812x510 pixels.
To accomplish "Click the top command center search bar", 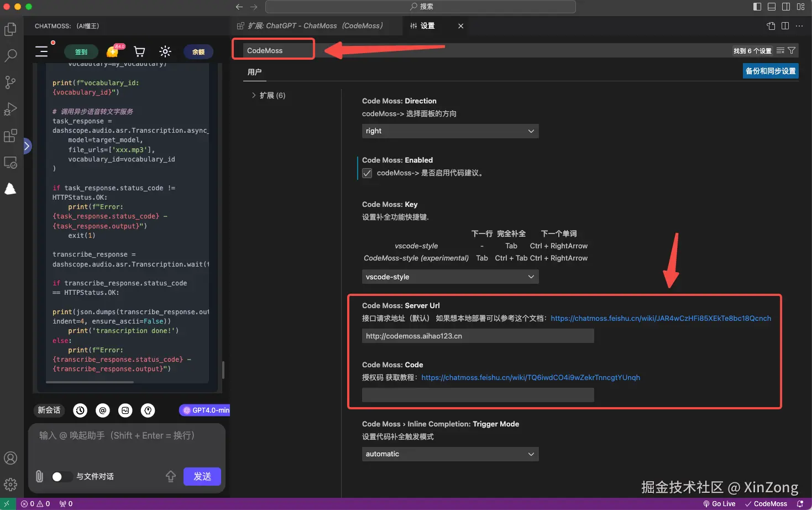I will pos(421,7).
